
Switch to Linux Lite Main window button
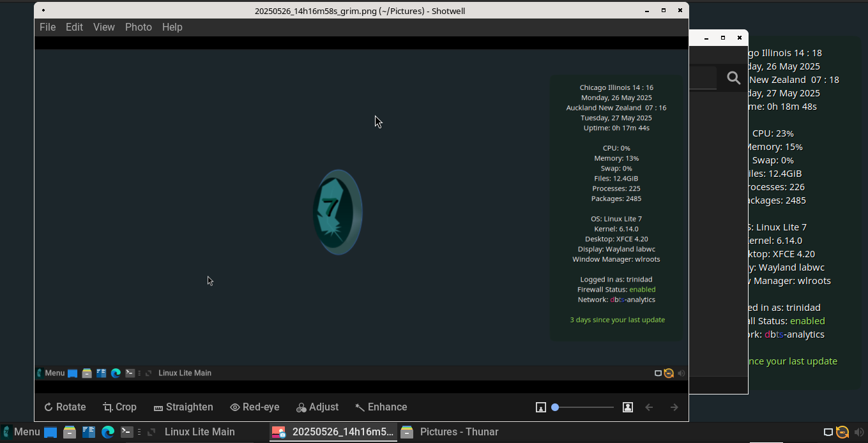tap(200, 432)
